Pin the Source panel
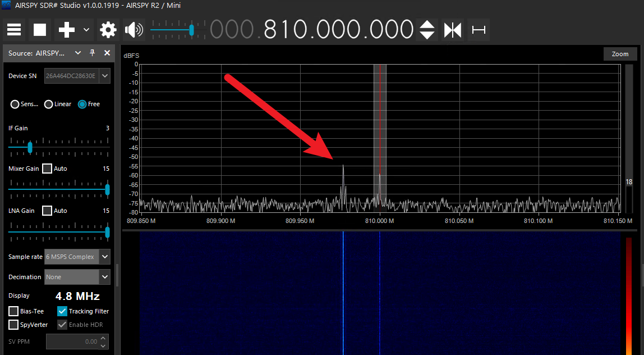 tap(93, 53)
